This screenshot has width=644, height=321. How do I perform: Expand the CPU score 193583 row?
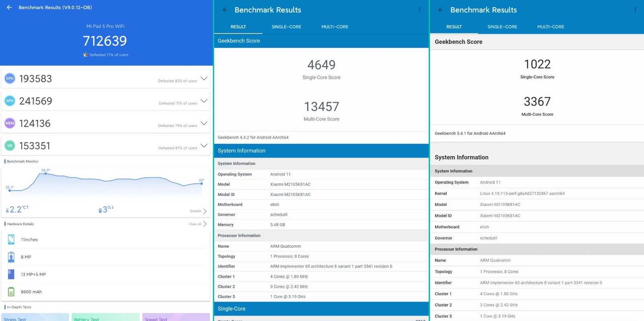pyautogui.click(x=204, y=78)
